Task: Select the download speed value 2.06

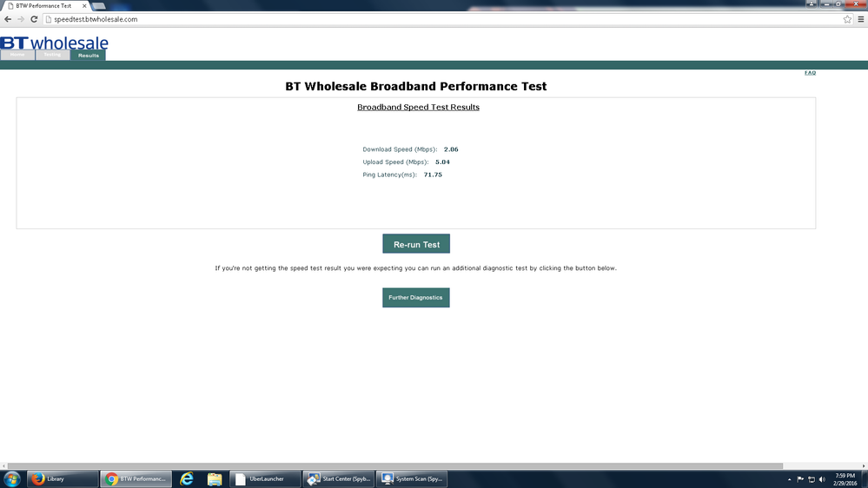Action: tap(451, 149)
